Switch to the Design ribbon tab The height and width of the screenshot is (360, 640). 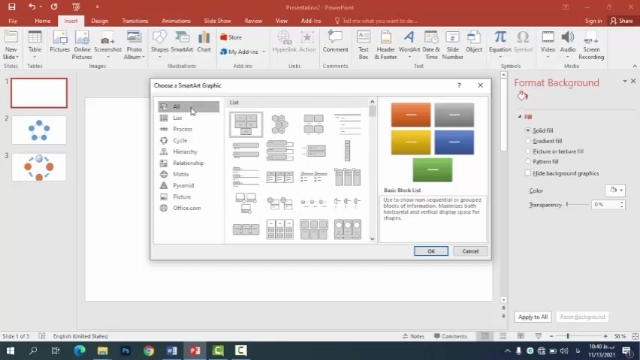100,21
